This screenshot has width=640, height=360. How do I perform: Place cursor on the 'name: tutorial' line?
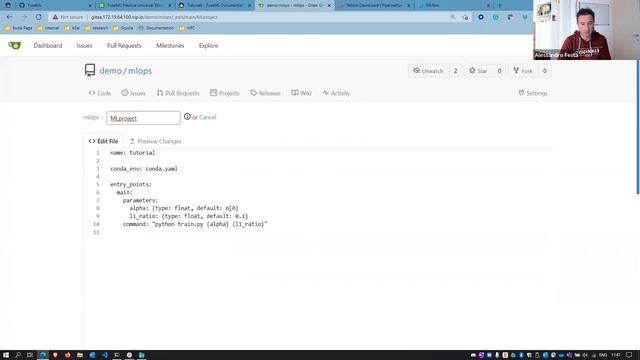132,153
